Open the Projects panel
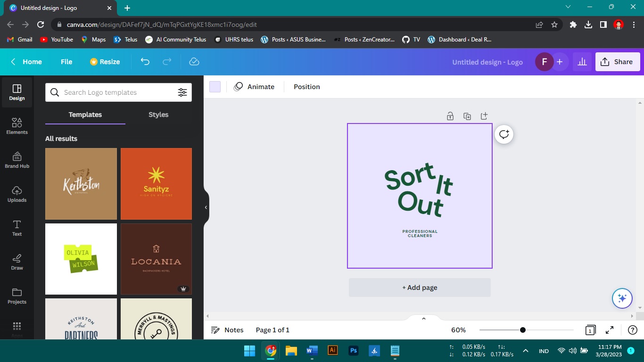644x362 pixels. 17,297
